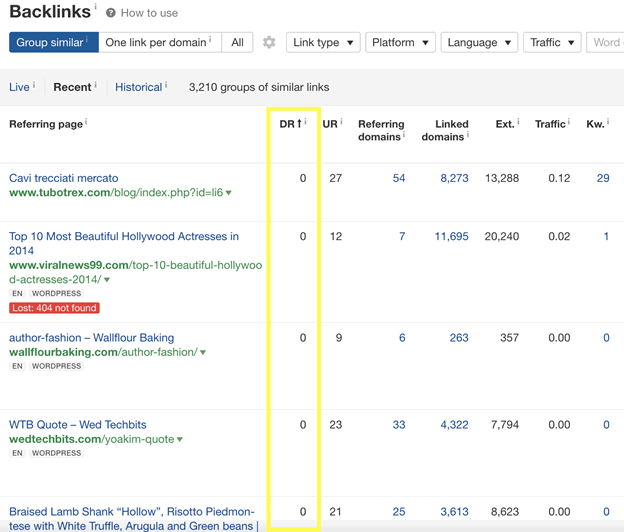The width and height of the screenshot is (624, 532).
Task: Click referring domains value 54
Action: coord(399,178)
